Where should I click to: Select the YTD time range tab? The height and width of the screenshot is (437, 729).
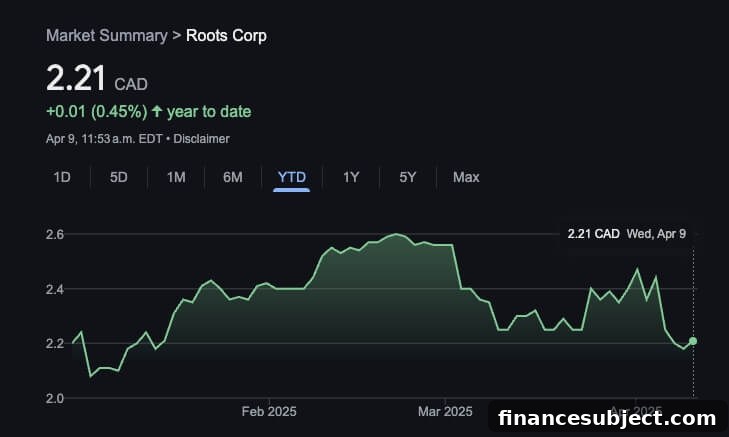(292, 177)
